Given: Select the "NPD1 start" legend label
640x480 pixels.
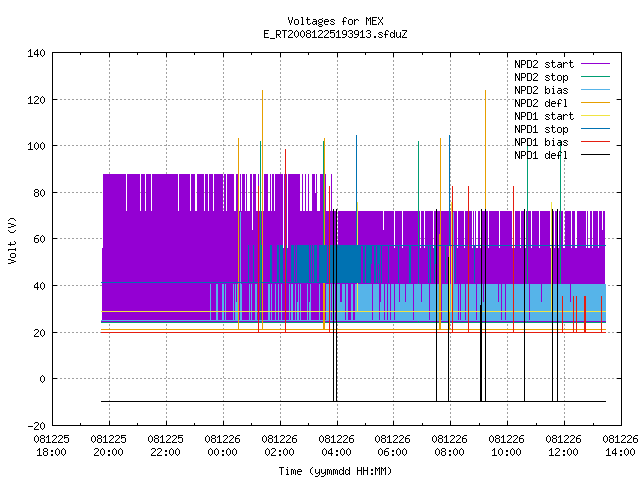Looking at the screenshot, I should (544, 116).
